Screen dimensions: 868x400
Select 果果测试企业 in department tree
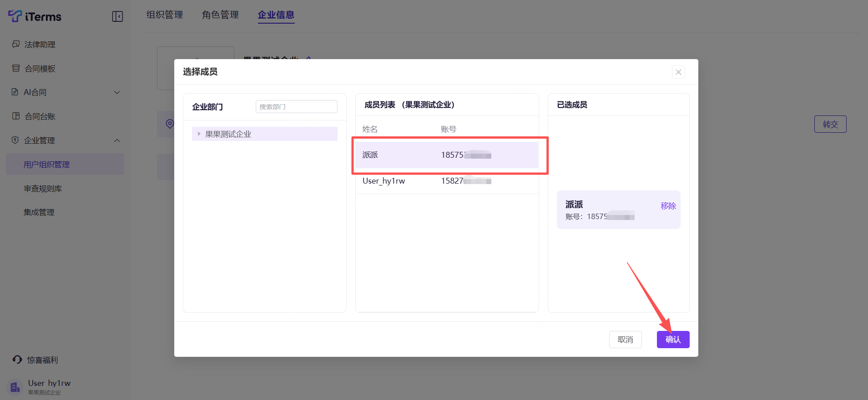[x=265, y=134]
